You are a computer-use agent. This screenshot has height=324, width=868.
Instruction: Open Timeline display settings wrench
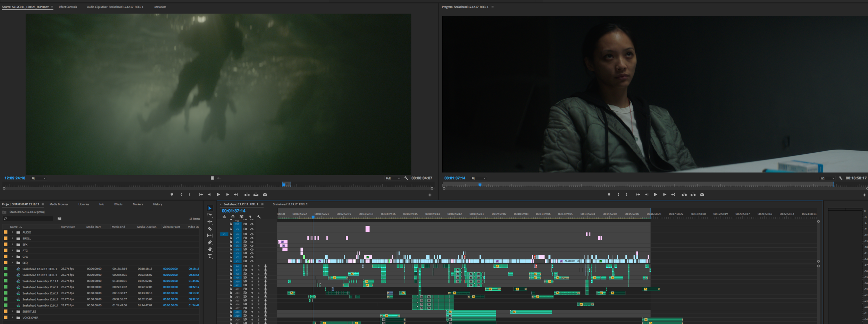pyautogui.click(x=259, y=217)
